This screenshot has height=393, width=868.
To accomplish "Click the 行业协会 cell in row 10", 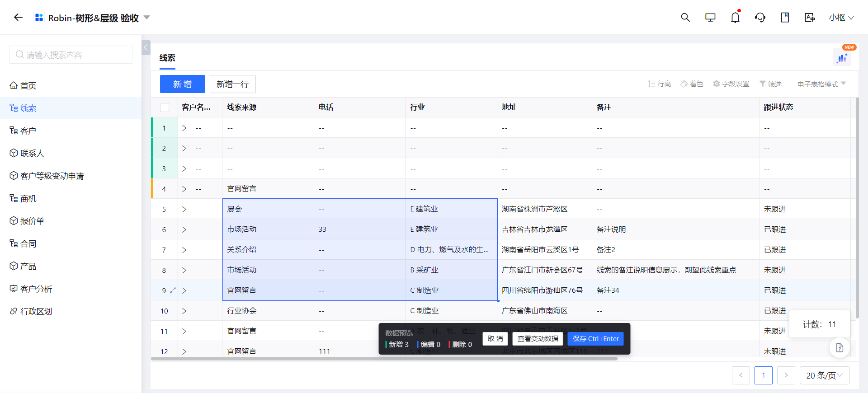I will pos(268,311).
